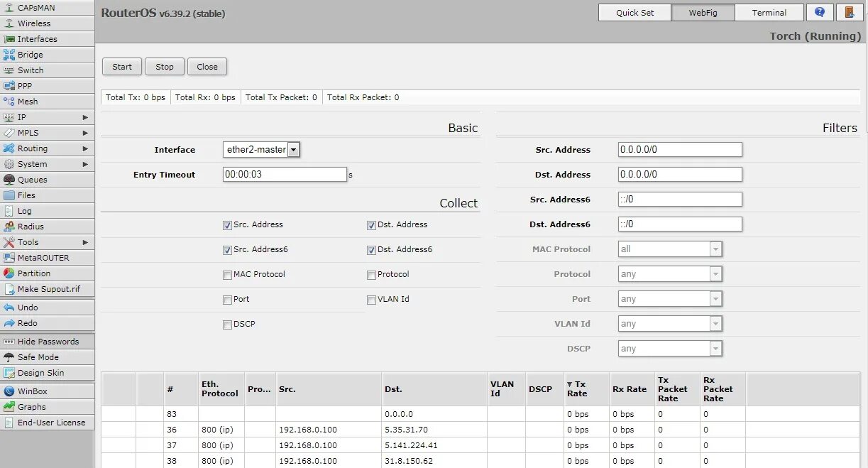Enable the DSCP collect checkbox

[227, 325]
